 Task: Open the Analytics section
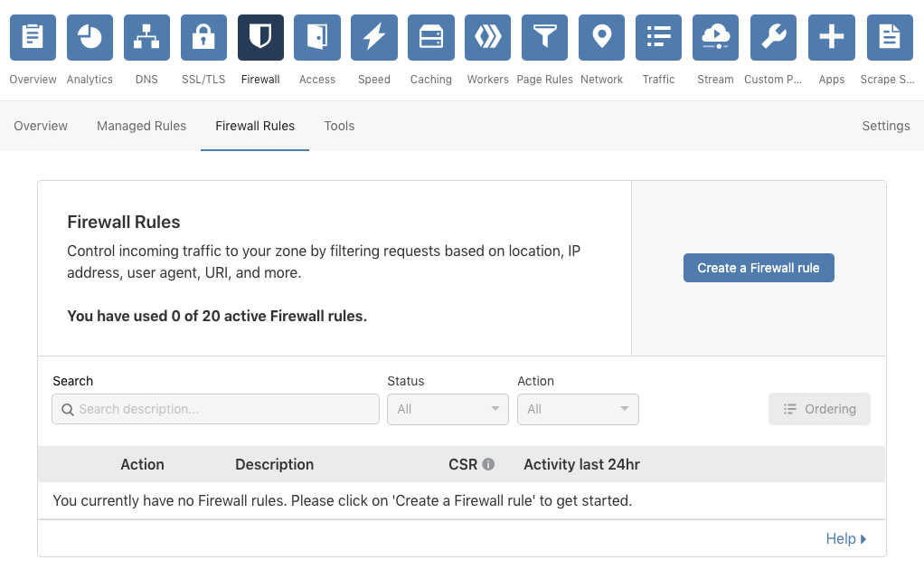[x=90, y=37]
